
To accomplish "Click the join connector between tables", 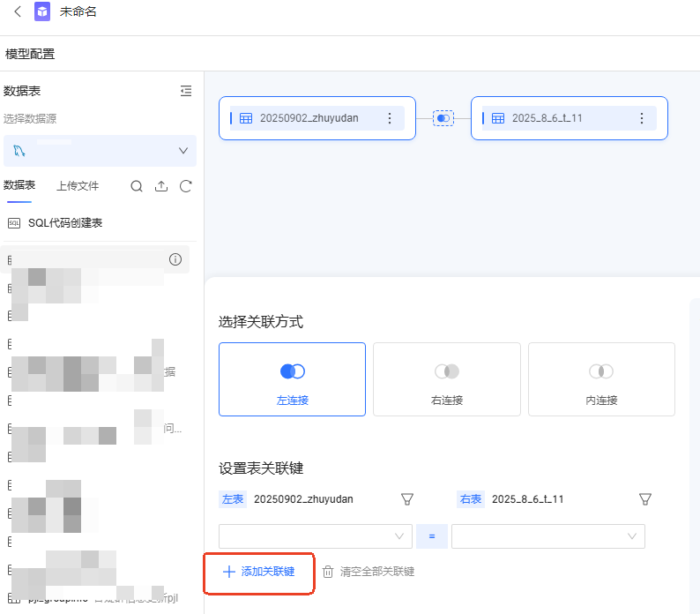I will coord(443,118).
